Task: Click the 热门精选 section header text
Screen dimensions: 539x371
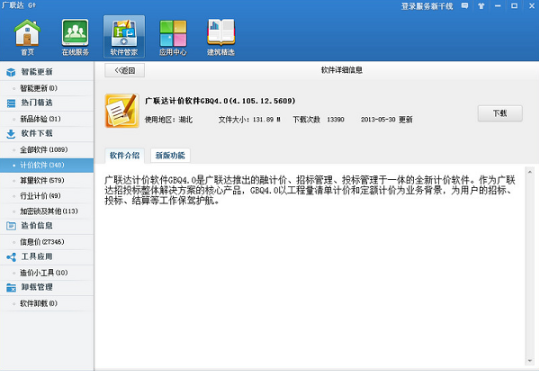Action: tap(37, 103)
